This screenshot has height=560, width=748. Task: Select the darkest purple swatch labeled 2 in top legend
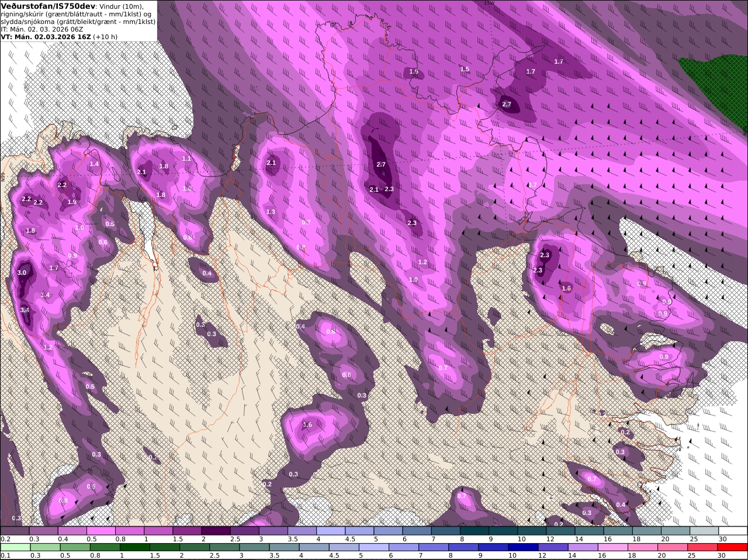(216, 531)
